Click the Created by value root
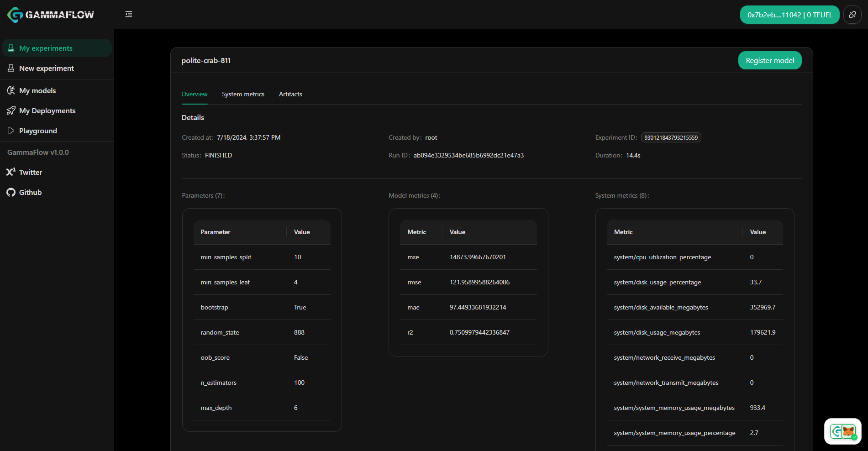 coord(431,137)
